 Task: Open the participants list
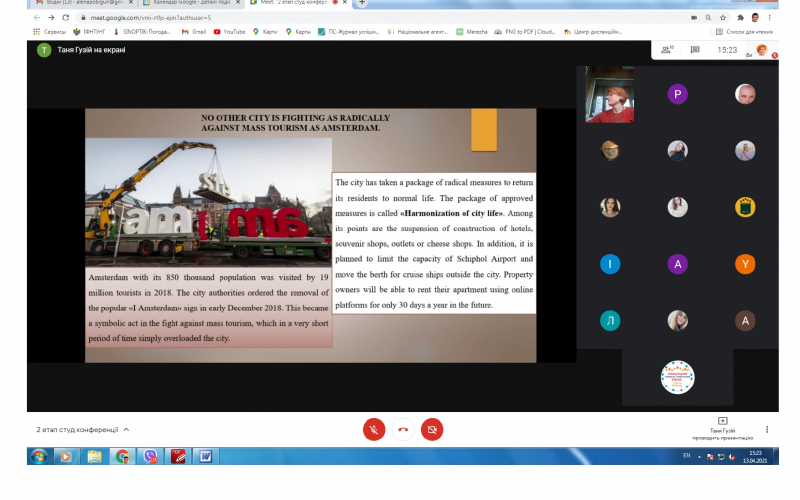667,49
